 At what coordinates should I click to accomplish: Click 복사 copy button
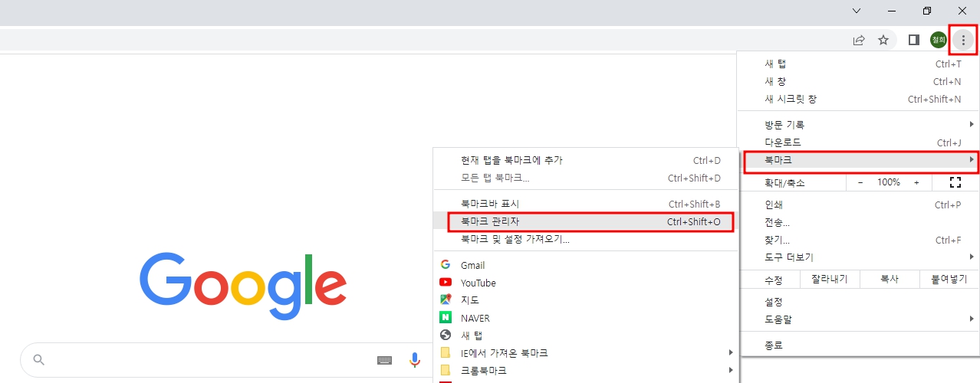(890, 280)
